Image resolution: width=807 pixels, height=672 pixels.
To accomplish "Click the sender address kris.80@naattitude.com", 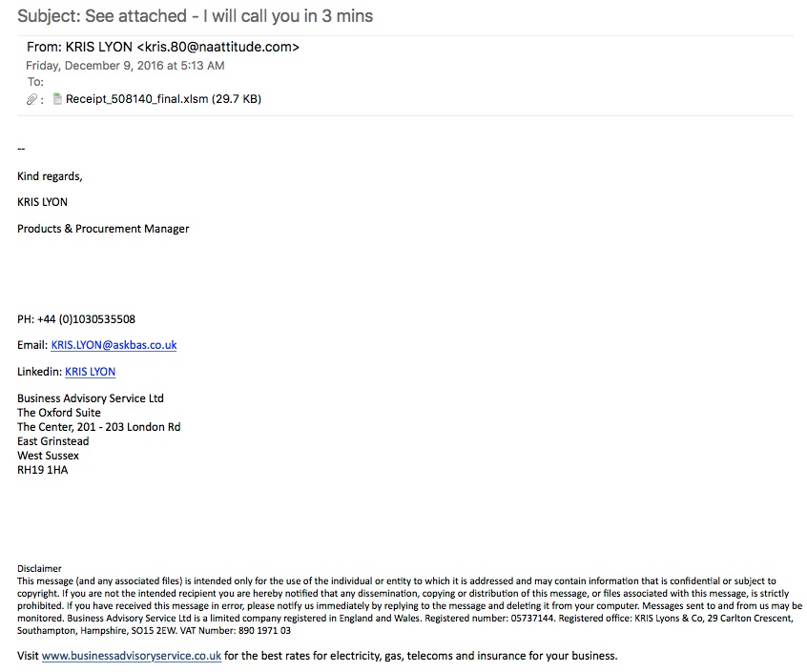I will pos(219,46).
